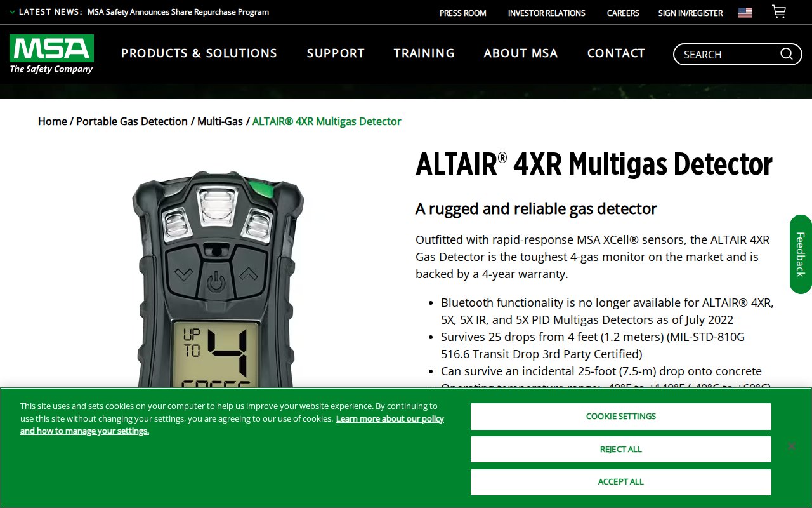Click the US flag region selector
Image resolution: width=812 pixels, height=508 pixels.
point(745,13)
